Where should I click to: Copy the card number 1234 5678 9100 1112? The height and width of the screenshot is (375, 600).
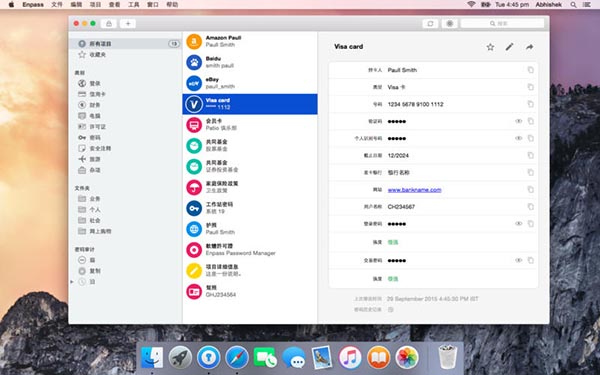pyautogui.click(x=530, y=104)
